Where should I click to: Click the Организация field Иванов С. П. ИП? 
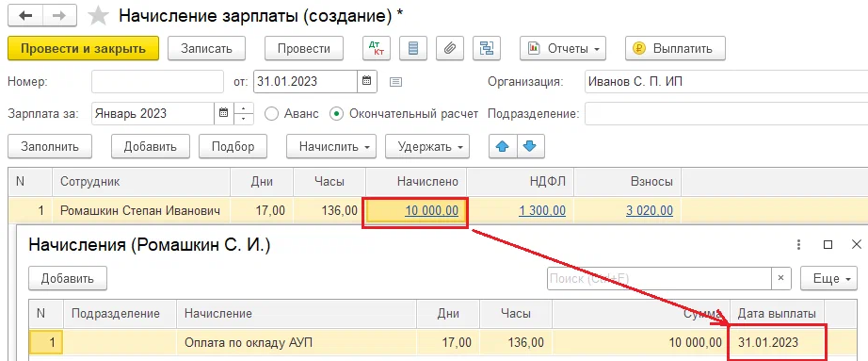726,81
